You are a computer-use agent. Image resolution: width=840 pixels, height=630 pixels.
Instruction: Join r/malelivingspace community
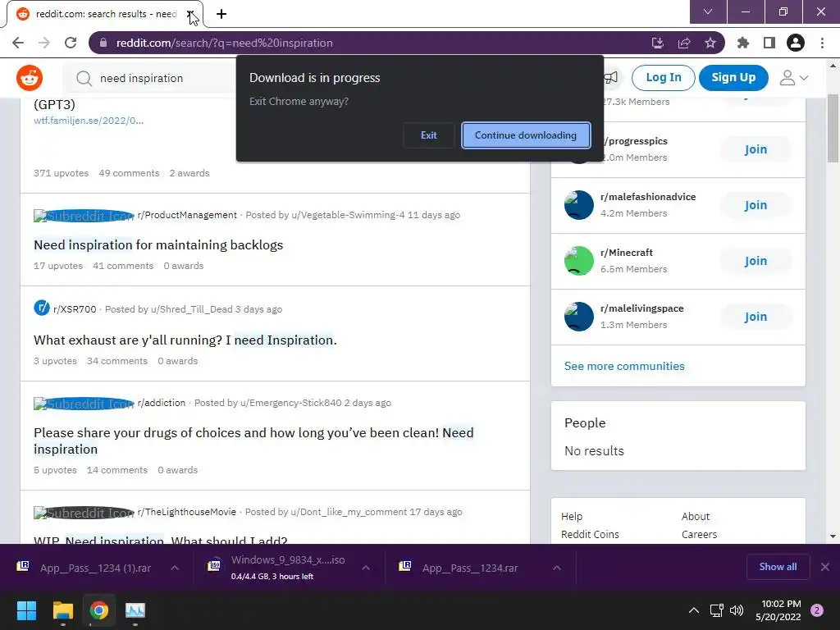click(756, 317)
